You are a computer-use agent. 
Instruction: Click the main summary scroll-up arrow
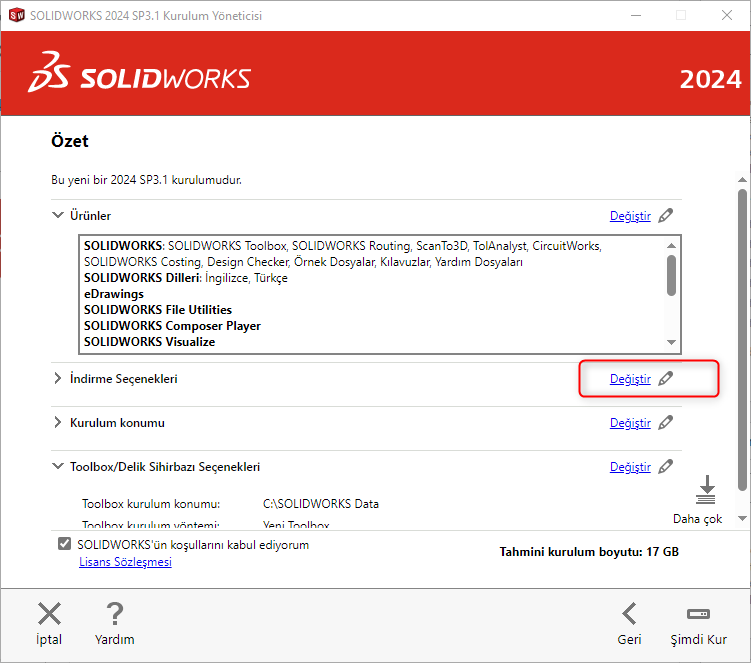point(742,180)
